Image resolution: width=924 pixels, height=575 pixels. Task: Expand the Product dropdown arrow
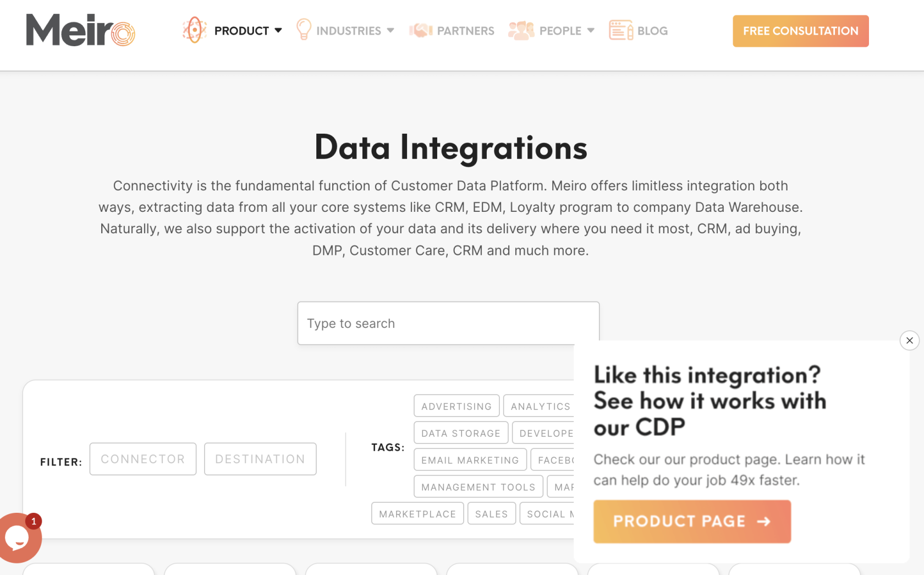coord(278,30)
